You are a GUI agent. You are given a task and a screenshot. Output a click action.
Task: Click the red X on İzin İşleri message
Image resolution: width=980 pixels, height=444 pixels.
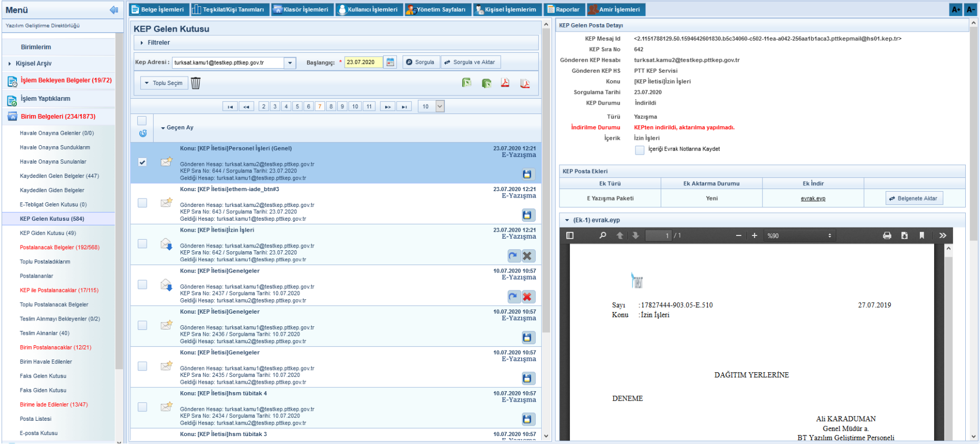pyautogui.click(x=527, y=256)
